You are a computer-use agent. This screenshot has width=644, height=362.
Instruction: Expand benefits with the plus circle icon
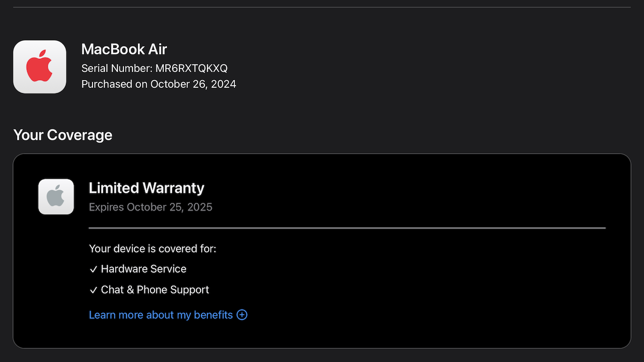click(242, 315)
